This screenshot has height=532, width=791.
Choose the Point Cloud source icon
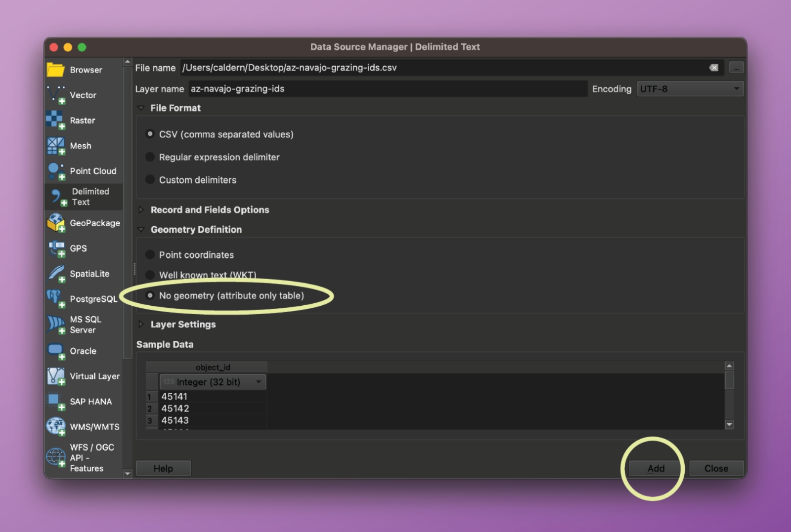pos(55,171)
